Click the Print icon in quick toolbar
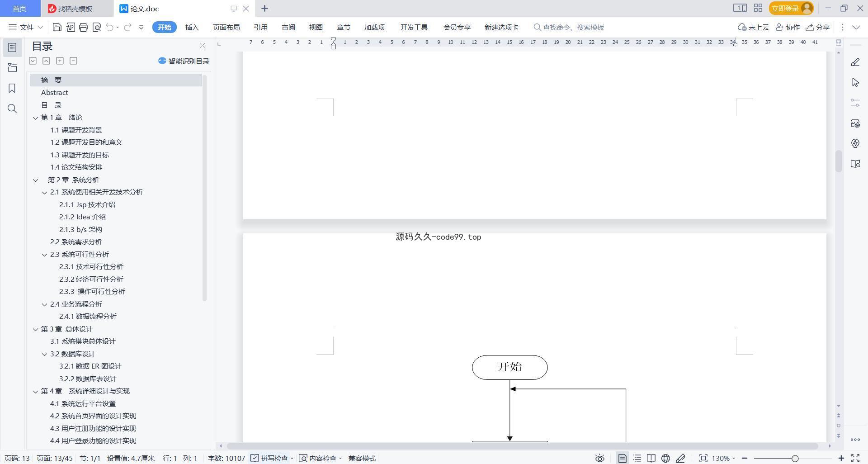Image resolution: width=868 pixels, height=464 pixels. [x=83, y=27]
